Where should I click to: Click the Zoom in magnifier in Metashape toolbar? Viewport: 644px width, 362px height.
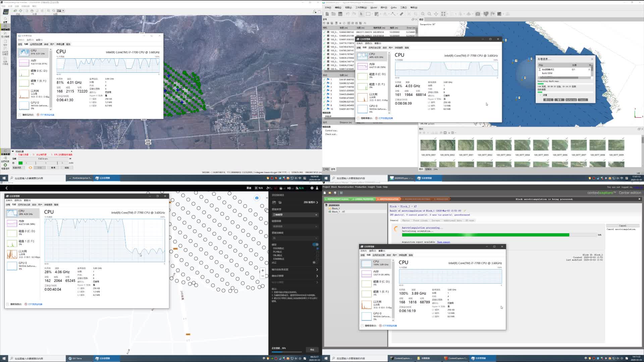click(423, 14)
